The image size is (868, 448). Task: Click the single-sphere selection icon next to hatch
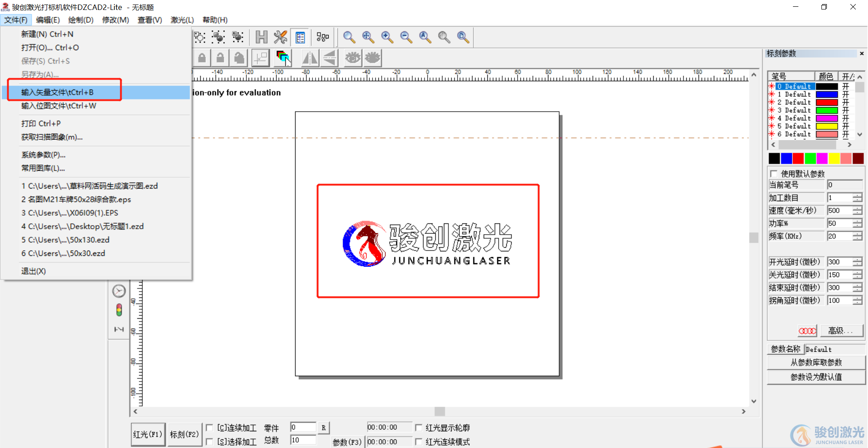tap(237, 37)
